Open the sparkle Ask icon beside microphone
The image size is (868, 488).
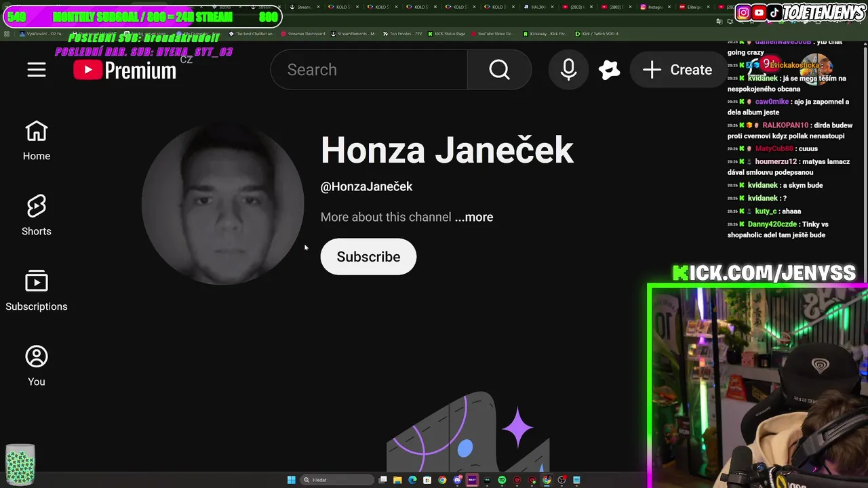[x=609, y=70]
